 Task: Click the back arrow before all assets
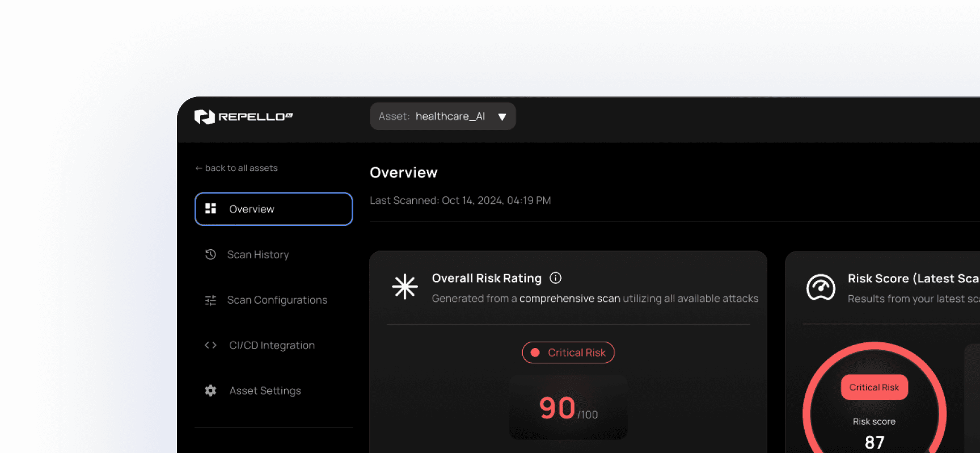tap(198, 168)
